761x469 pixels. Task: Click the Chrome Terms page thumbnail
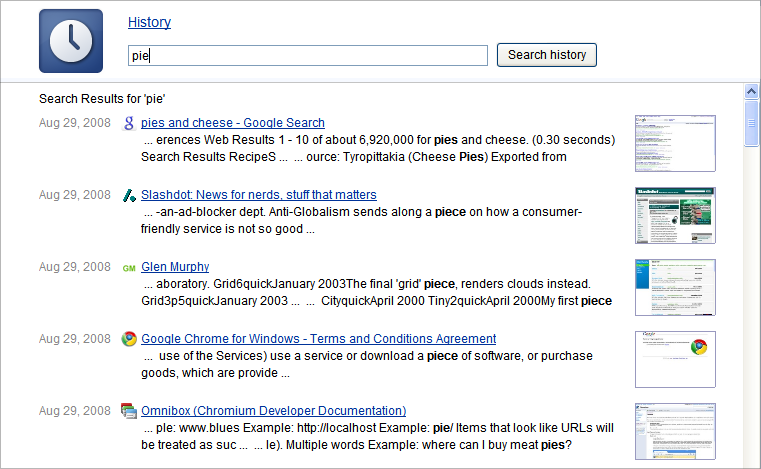click(675, 359)
